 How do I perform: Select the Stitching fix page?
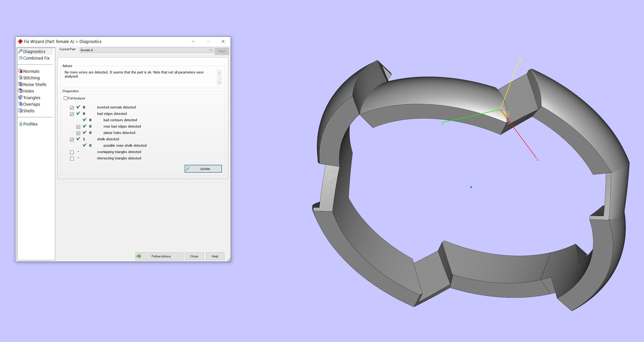click(31, 78)
